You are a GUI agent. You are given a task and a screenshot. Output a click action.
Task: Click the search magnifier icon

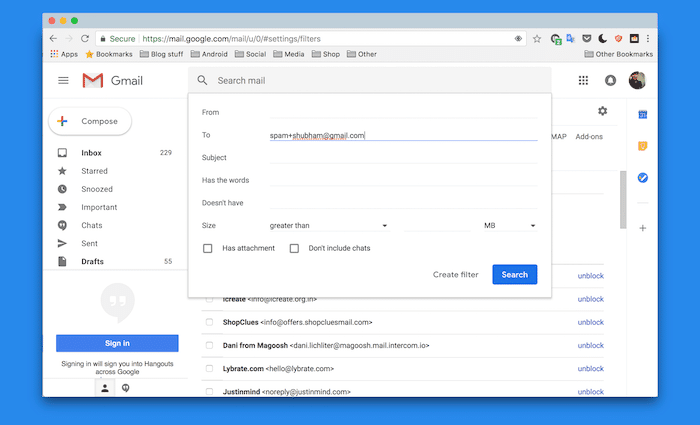pyautogui.click(x=202, y=80)
